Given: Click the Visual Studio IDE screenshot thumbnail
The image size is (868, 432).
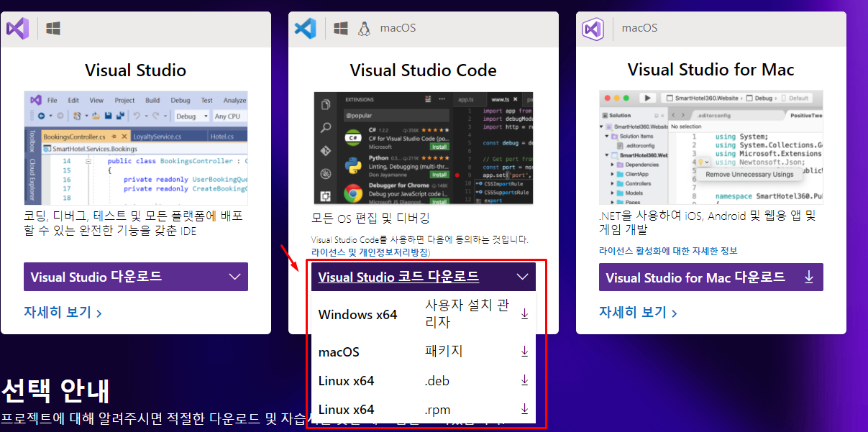Looking at the screenshot, I should pyautogui.click(x=136, y=147).
